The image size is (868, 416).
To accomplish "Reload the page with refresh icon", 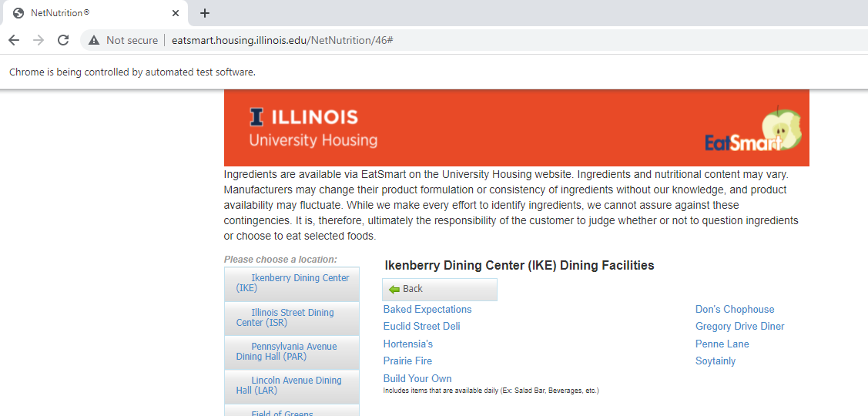I will point(63,40).
